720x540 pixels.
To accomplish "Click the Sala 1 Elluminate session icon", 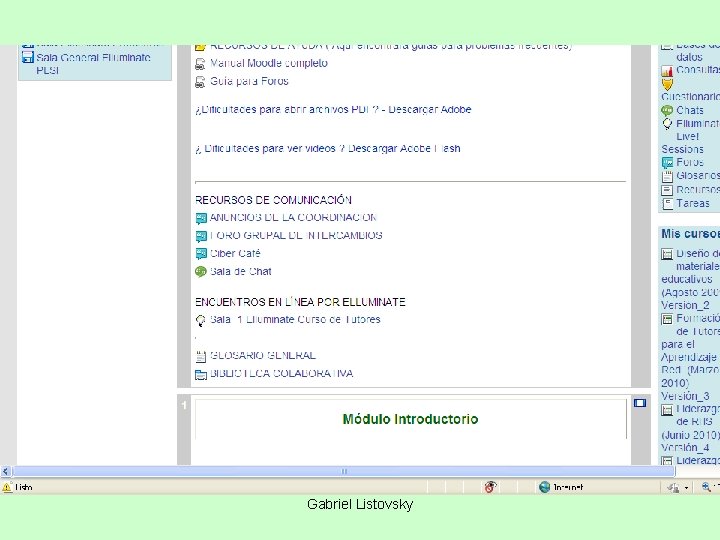I will [x=201, y=321].
